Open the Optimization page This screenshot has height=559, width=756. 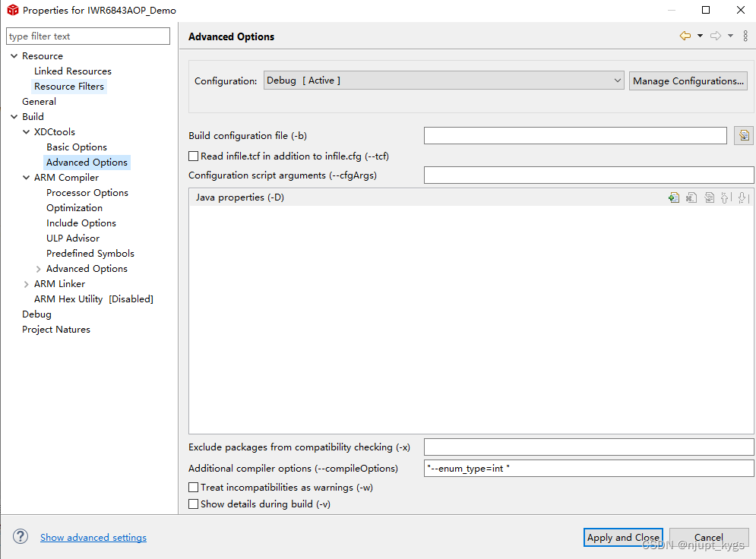74,207
